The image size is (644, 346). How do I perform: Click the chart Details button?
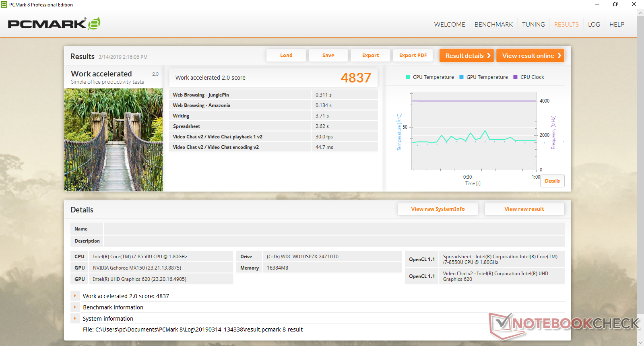tap(552, 181)
